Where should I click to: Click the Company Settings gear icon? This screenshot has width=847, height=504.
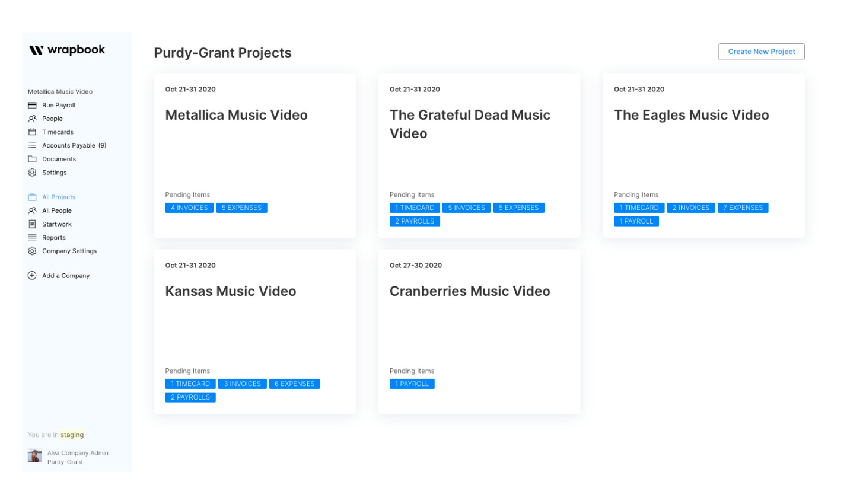coord(33,251)
